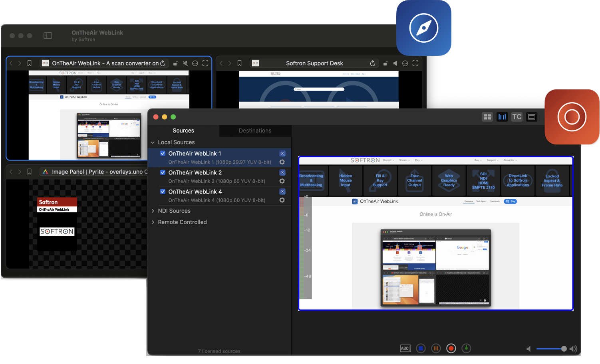Toggle the TC timecode display
The image size is (600, 364).
coord(517,117)
